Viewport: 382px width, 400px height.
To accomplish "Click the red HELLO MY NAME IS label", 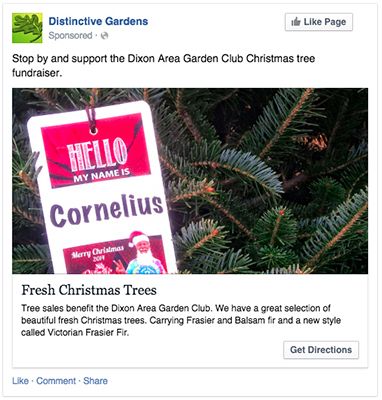I will click(x=96, y=152).
